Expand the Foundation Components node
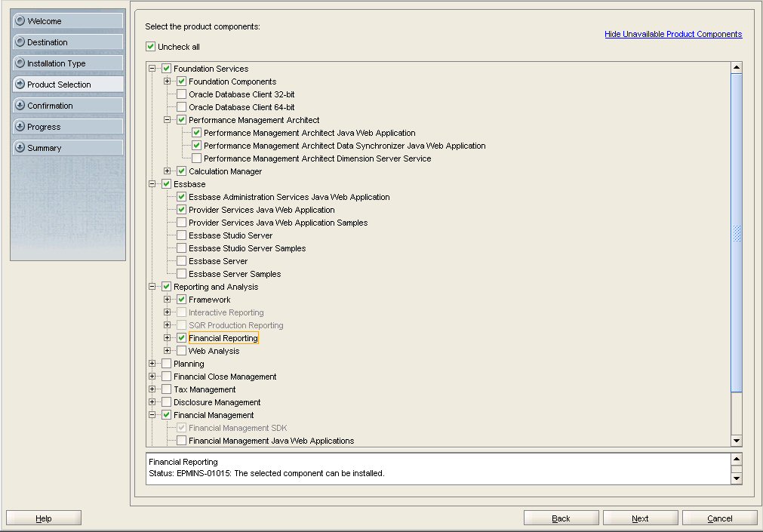Image resolution: width=763 pixels, height=532 pixels. pos(167,81)
